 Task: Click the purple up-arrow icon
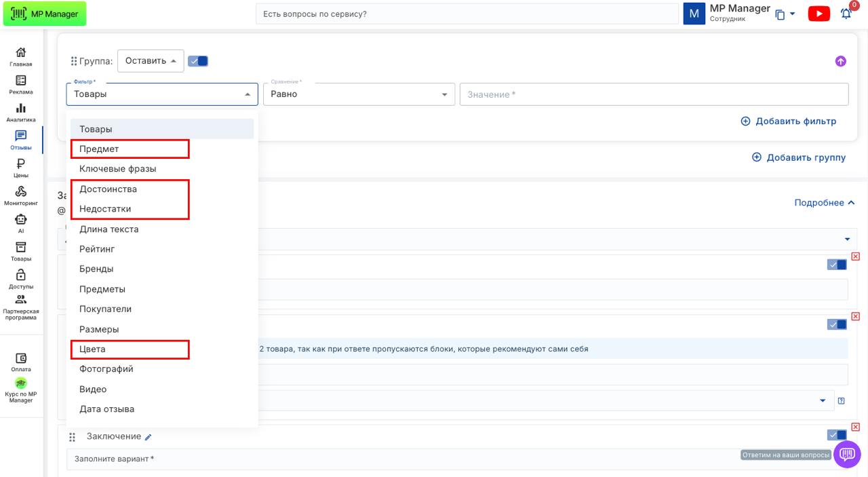coord(840,61)
